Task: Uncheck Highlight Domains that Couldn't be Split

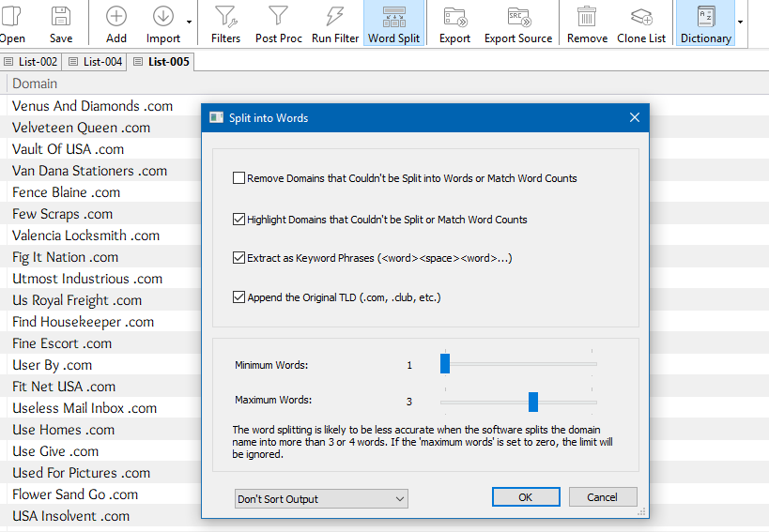Action: (239, 220)
